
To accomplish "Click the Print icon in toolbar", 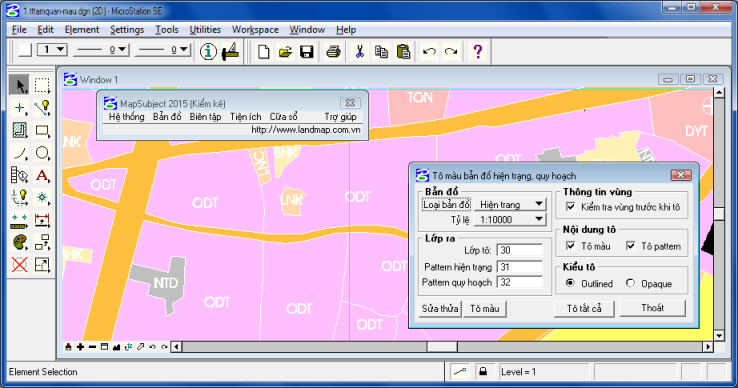I will click(x=333, y=51).
